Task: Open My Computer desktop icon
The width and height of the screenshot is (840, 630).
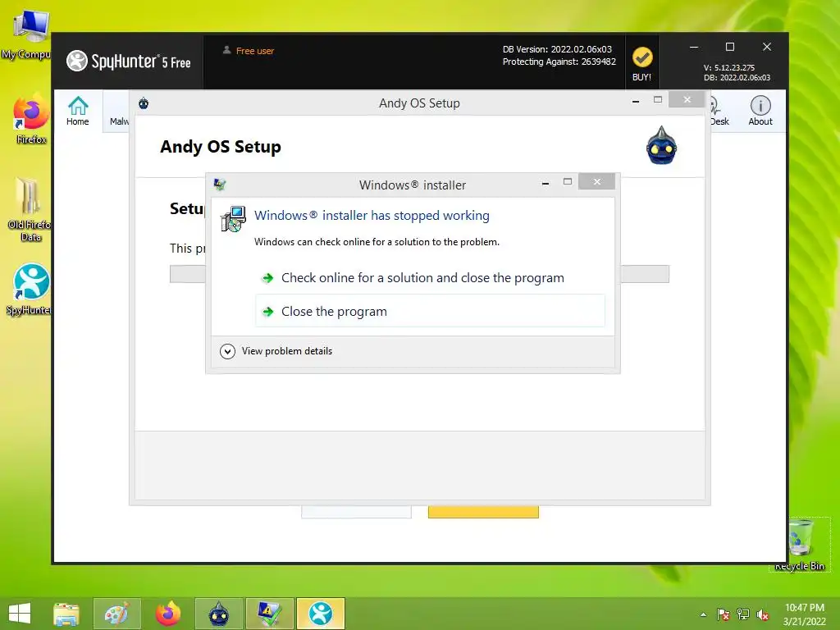Action: point(30,34)
